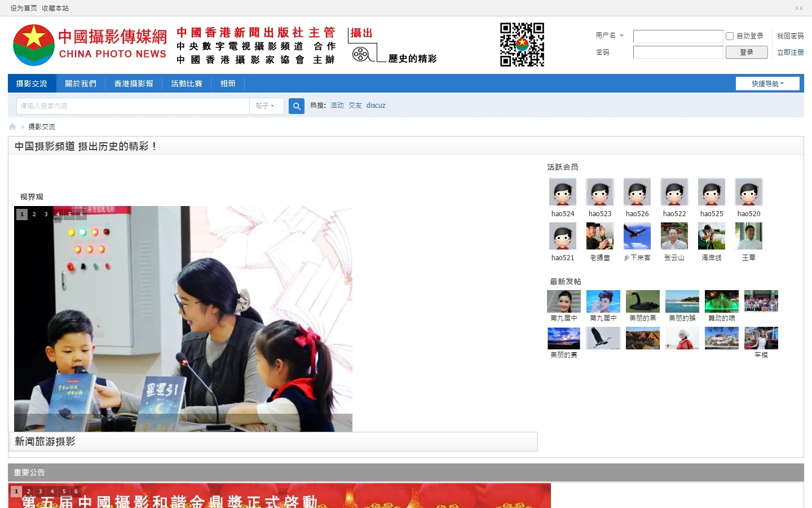Open member hao524's avatar

[x=563, y=192]
